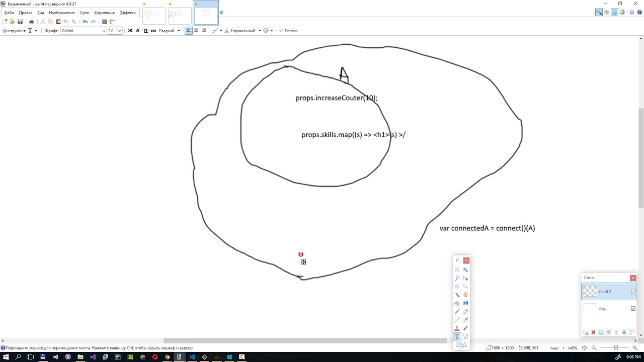Select the Paintbrush tool
The width and height of the screenshot is (644, 362).
tap(457, 311)
